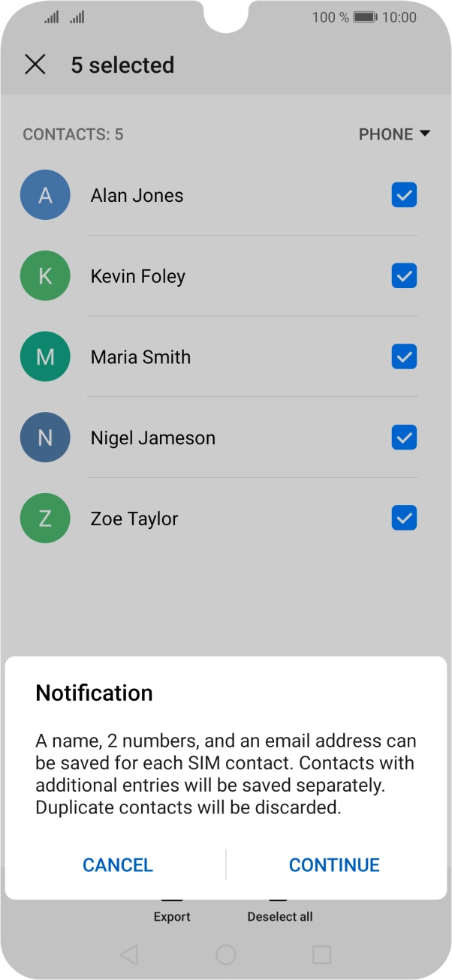The image size is (452, 980).
Task: Deselect the Zoe Taylor checkbox
Action: pos(404,519)
